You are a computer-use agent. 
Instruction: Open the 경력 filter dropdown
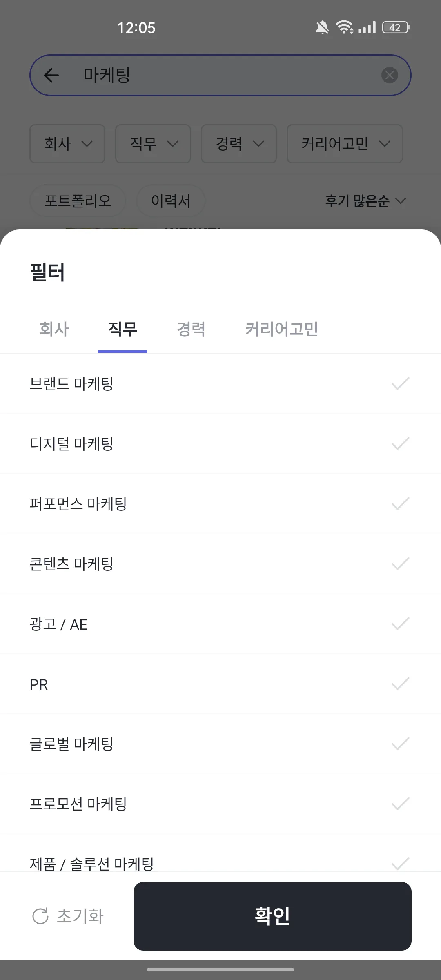[239, 144]
